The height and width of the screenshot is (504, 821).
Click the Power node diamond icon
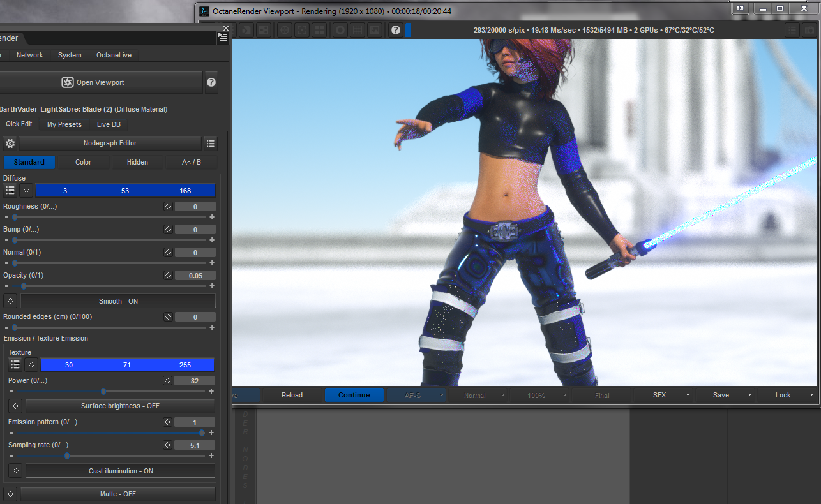pos(167,381)
